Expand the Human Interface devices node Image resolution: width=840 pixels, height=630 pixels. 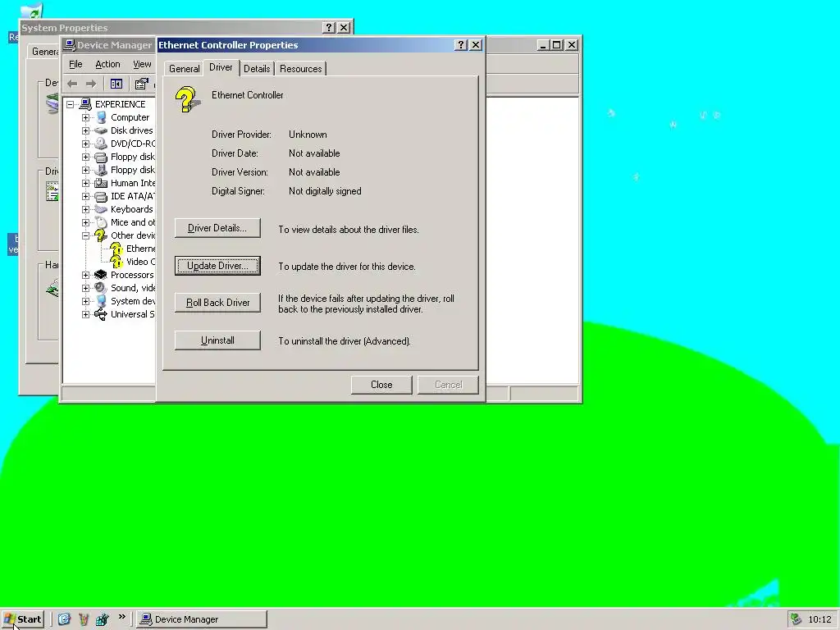tap(85, 183)
